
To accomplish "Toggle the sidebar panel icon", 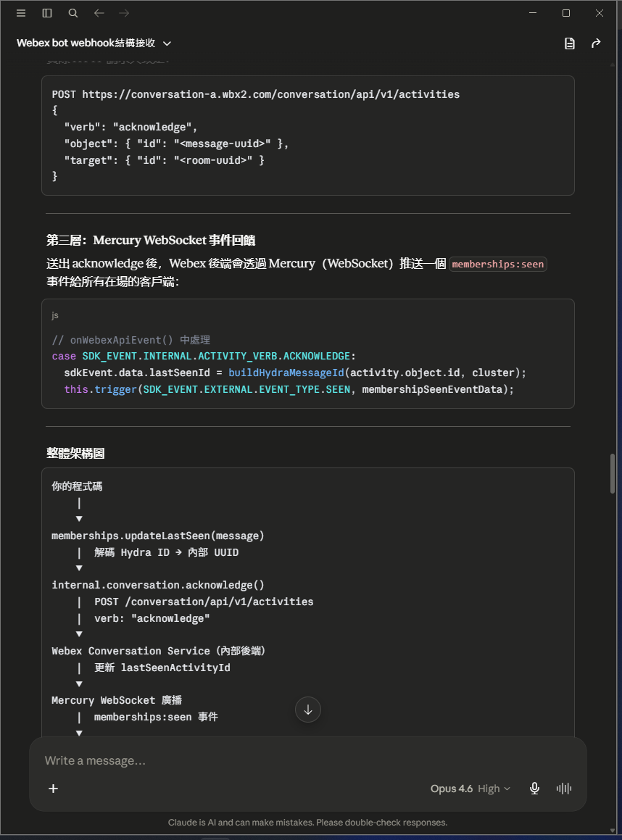I will click(47, 13).
